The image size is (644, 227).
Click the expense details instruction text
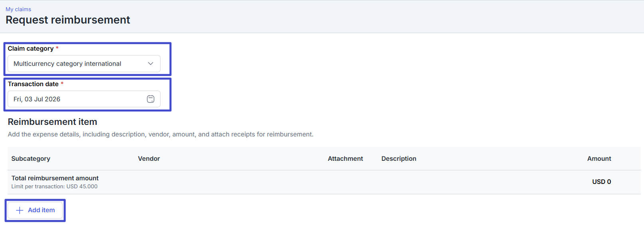click(161, 134)
